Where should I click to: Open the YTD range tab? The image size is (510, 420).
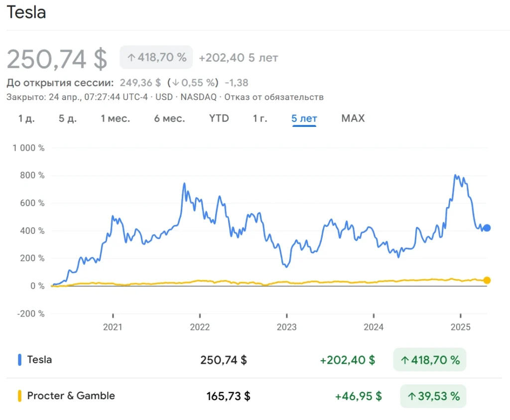(219, 118)
